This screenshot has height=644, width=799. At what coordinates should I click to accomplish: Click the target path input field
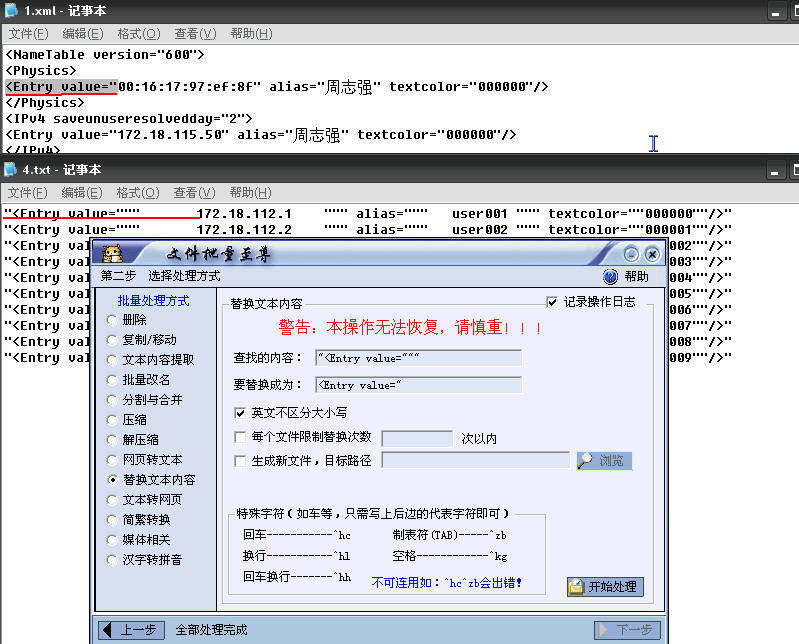pos(475,461)
